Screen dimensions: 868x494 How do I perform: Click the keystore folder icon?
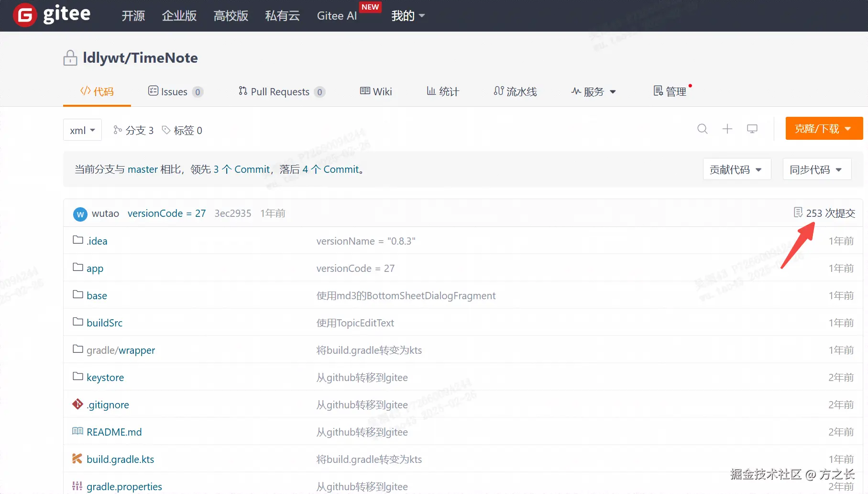78,376
